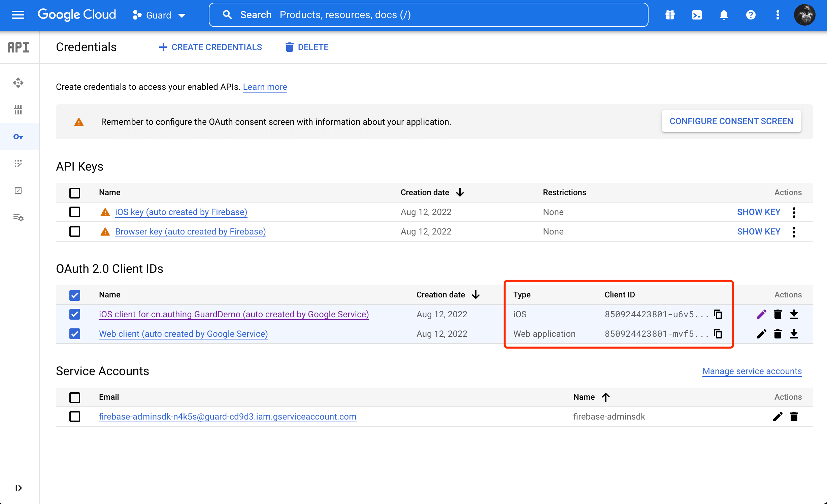This screenshot has width=827, height=504.
Task: Edit the firebase-adminsdk service account
Action: pos(778,417)
